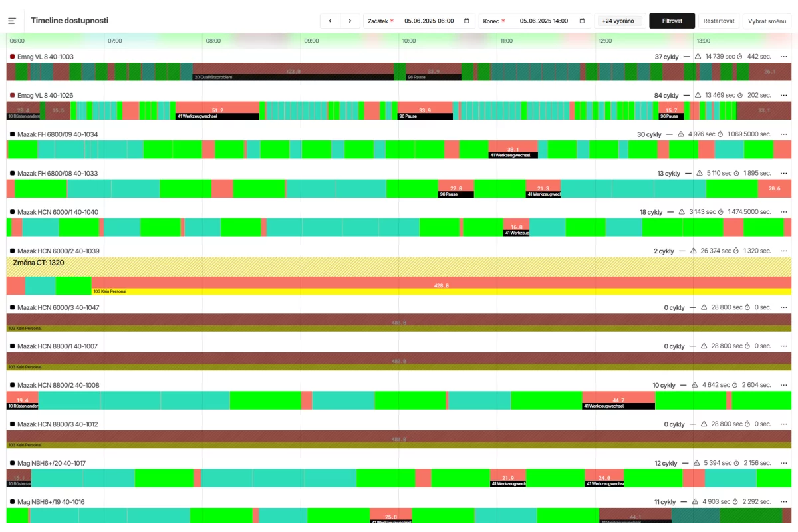Click warning icon on Emag VL 8 40-1026 row
Viewport: 798px width, 532px height.
(x=698, y=96)
